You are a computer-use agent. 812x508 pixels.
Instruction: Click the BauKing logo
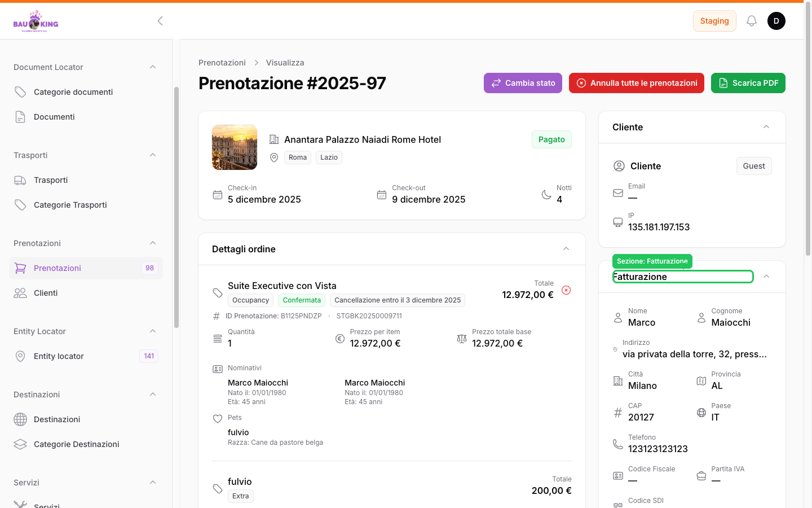coord(36,21)
